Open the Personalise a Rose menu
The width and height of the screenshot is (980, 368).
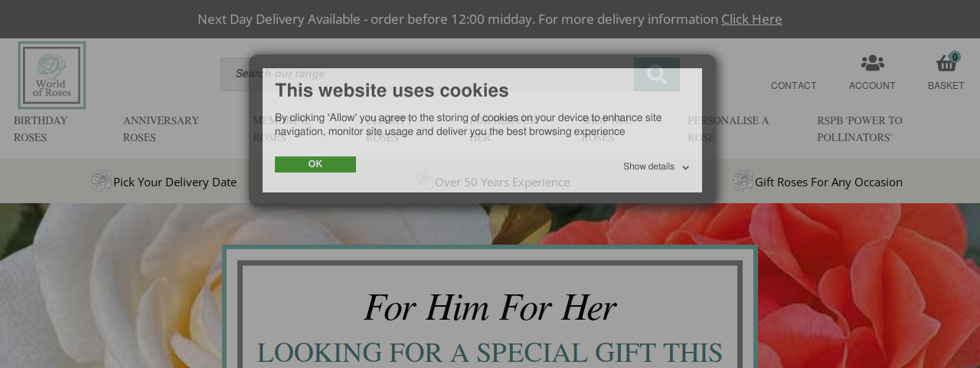tap(728, 129)
